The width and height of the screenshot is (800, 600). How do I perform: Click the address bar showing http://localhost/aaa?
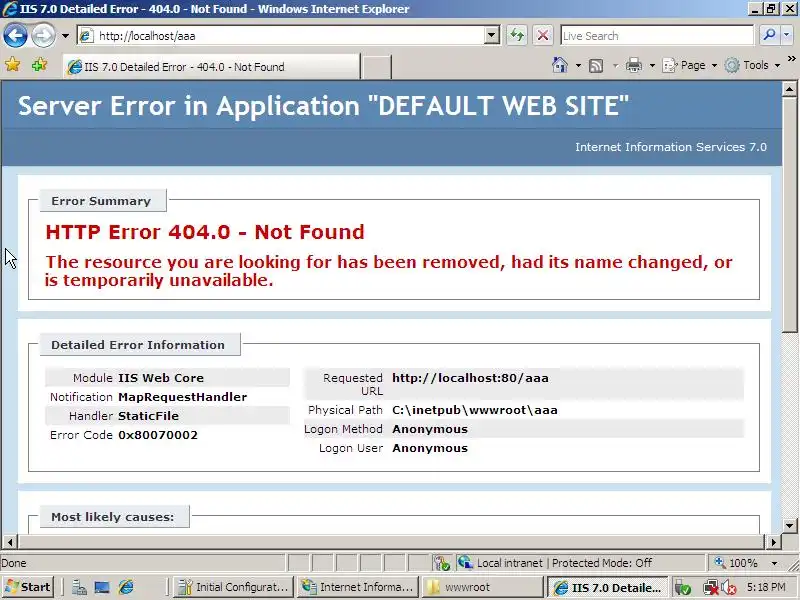282,36
